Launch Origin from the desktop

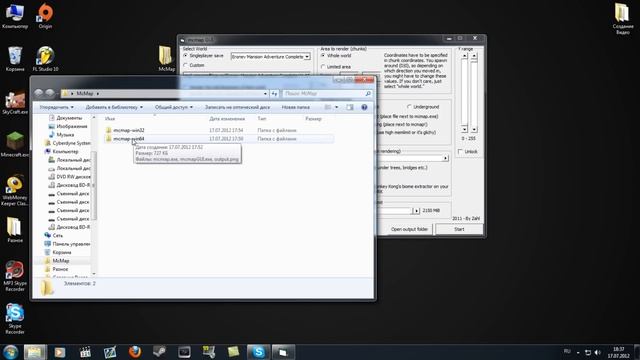point(45,16)
